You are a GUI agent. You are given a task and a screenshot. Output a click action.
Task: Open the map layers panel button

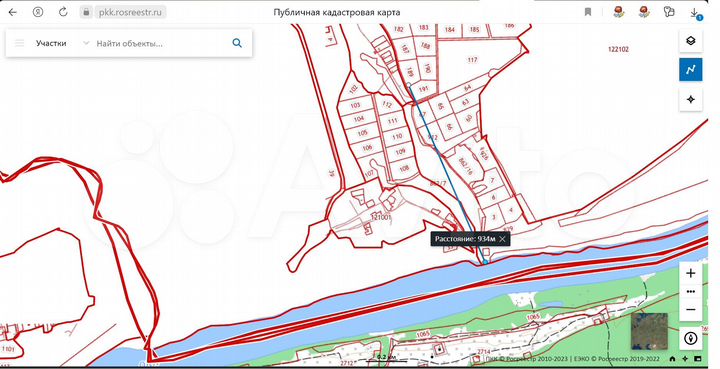click(x=691, y=41)
